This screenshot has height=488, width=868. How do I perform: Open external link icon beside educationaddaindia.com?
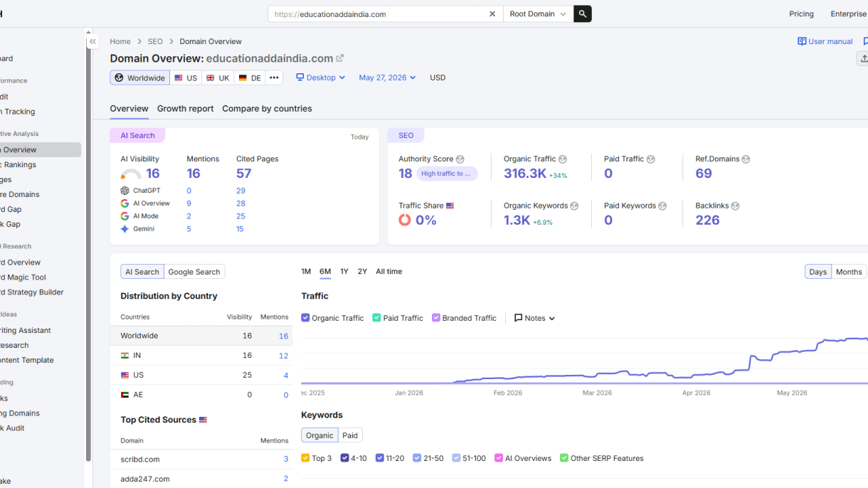[x=340, y=58]
